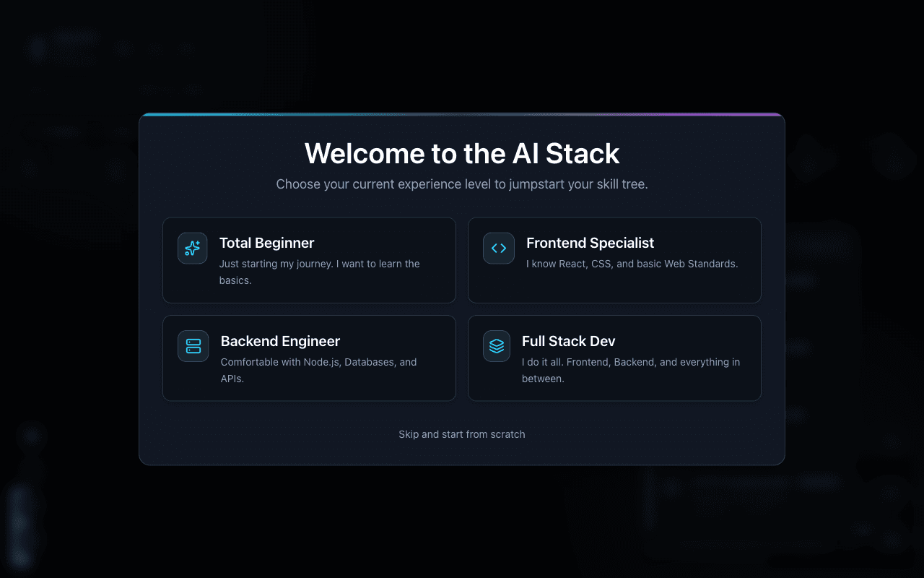Click the "I know React, CSS" description text
Screen dimensions: 924x578
pos(632,264)
